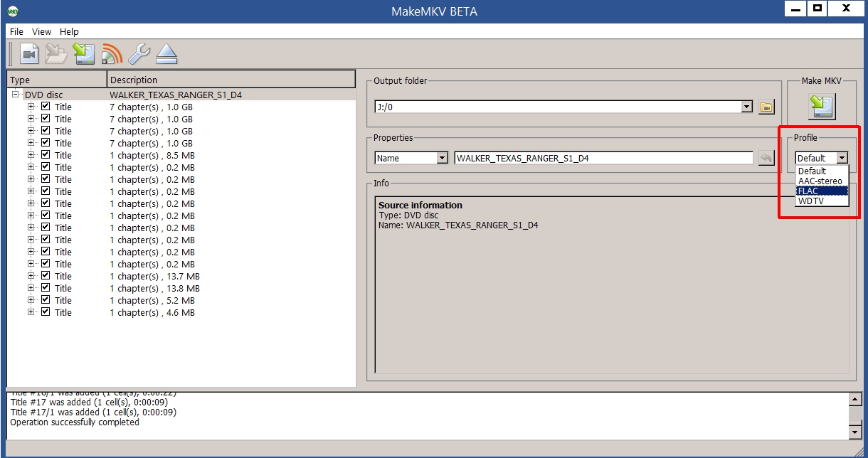The height and width of the screenshot is (458, 868).
Task: Click the toolbar Make MKV save icon
Action: (84, 54)
